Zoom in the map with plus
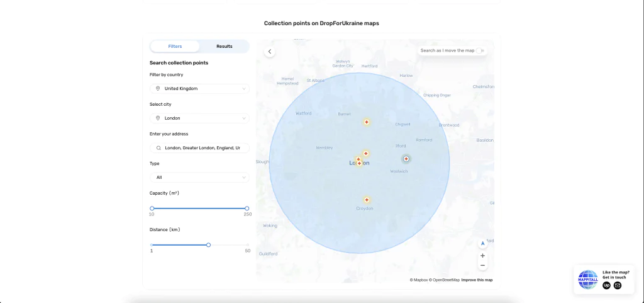Viewport: 644px width, 303px height. pos(482,255)
